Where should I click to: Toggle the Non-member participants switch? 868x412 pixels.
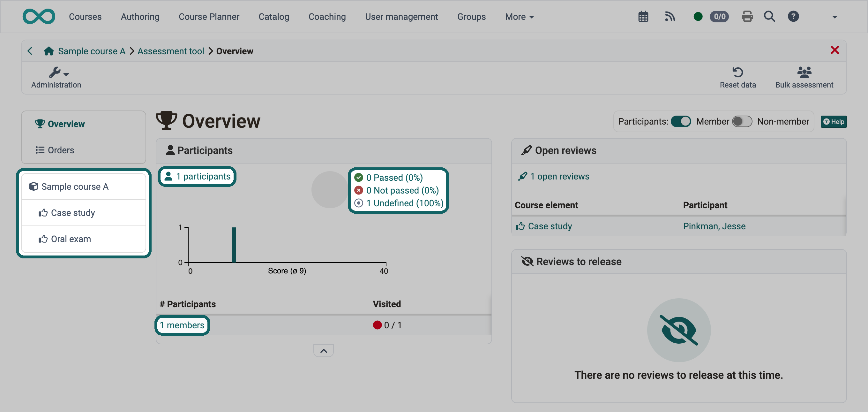click(x=742, y=121)
